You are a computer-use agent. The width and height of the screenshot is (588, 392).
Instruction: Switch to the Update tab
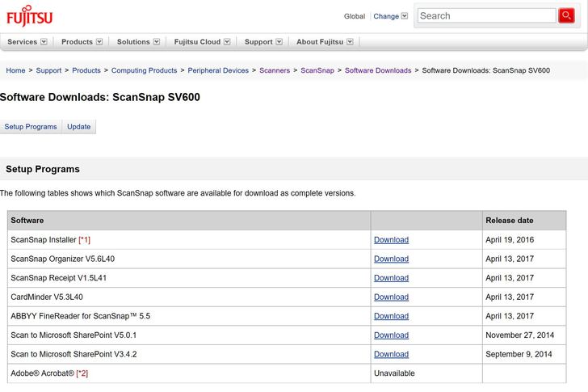(x=79, y=127)
